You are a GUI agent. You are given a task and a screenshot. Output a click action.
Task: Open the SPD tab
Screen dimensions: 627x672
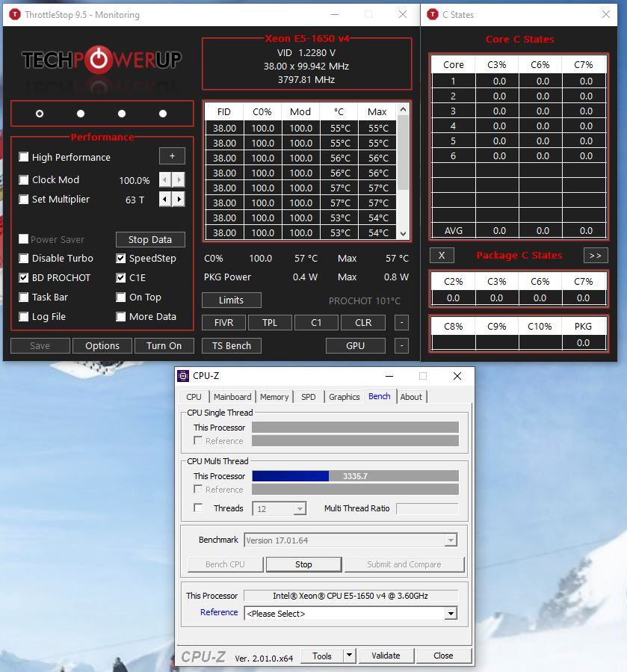308,397
